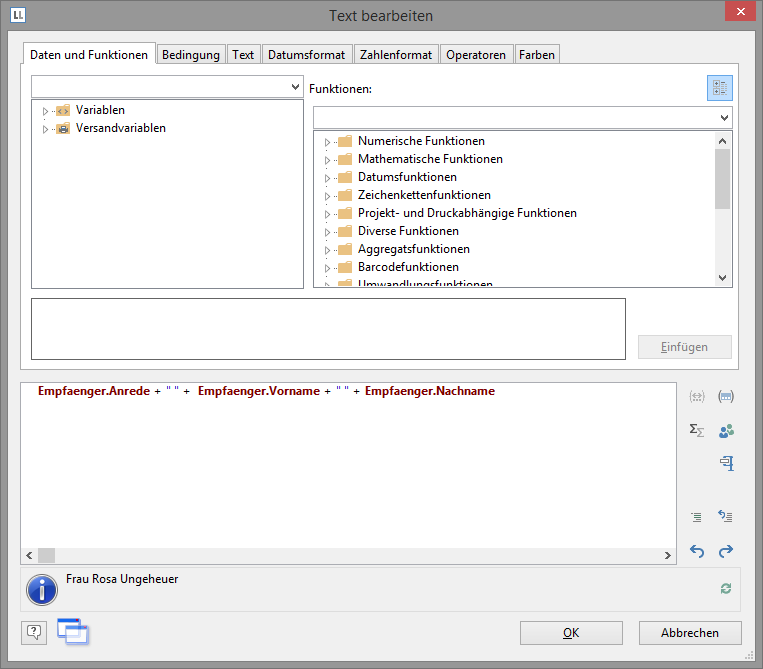
Task: Click the redo arrow icon
Action: pos(726,551)
